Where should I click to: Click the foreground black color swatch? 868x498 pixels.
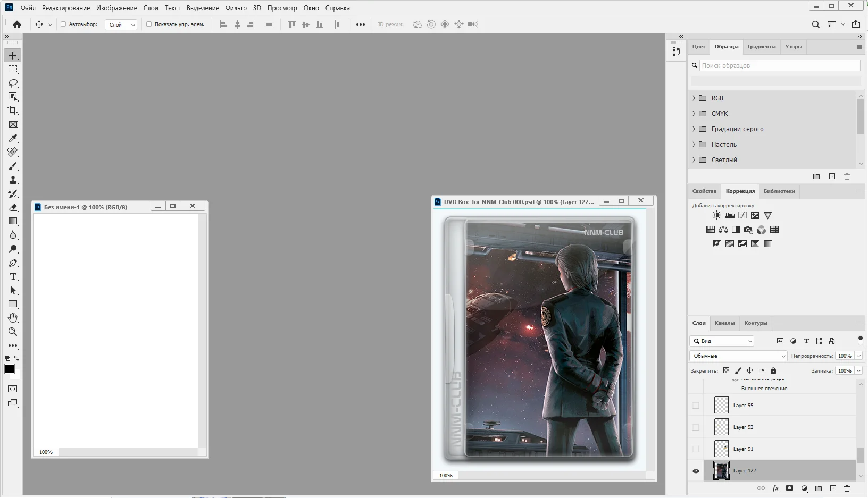pyautogui.click(x=9, y=369)
